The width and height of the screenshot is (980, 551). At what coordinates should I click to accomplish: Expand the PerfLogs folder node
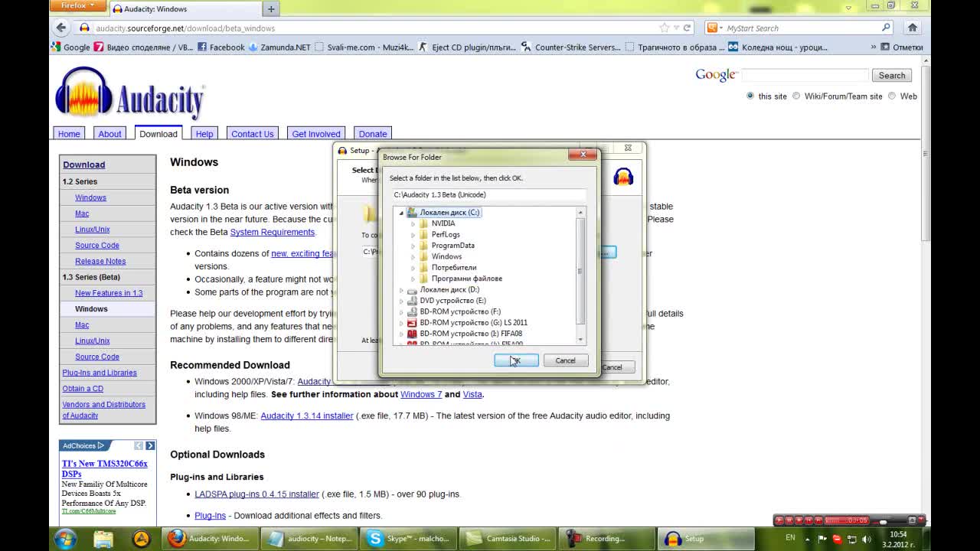coord(413,235)
